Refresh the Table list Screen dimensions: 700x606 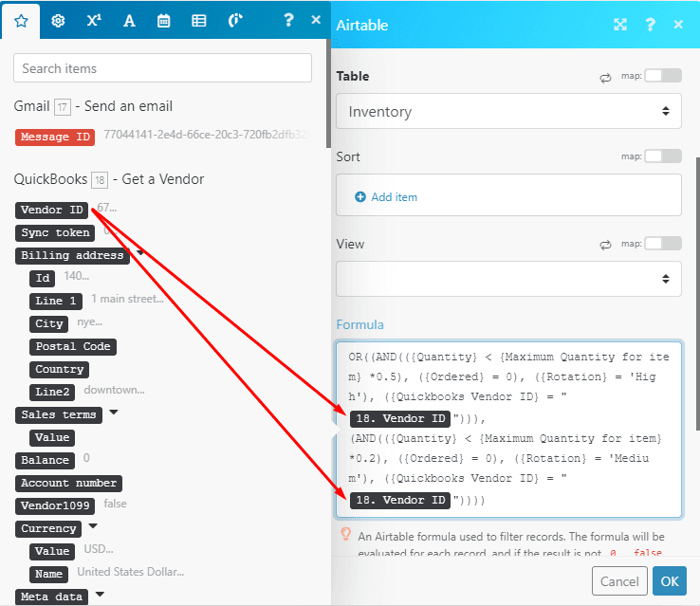click(605, 77)
